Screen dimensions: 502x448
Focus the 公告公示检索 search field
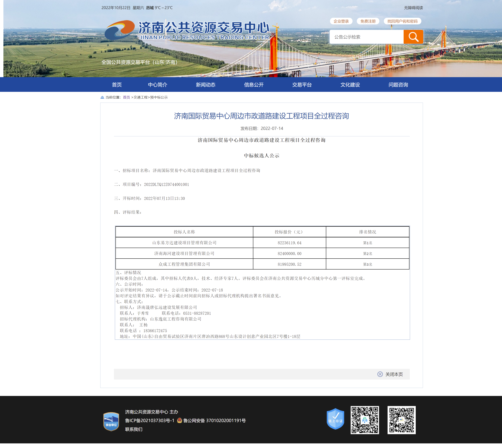coord(367,37)
